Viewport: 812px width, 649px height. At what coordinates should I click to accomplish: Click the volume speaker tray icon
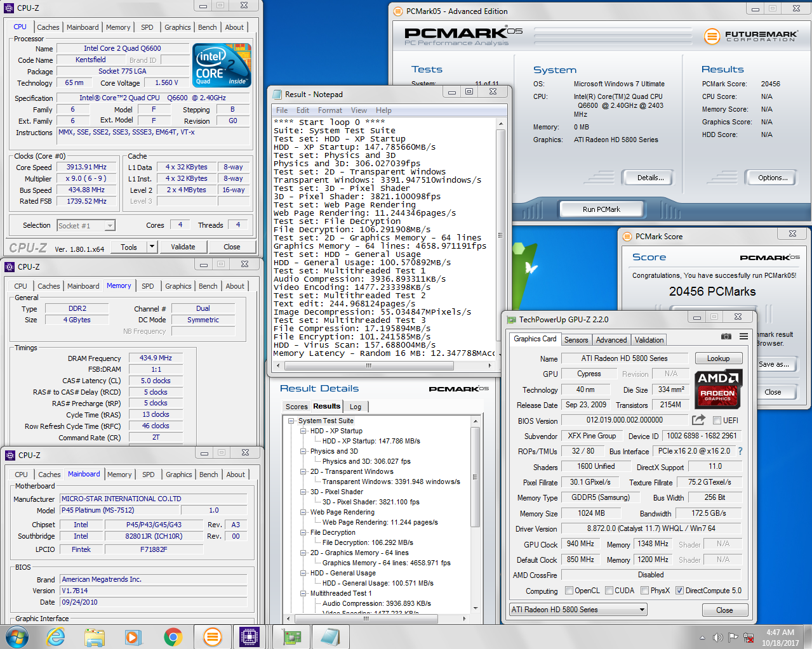pos(717,638)
